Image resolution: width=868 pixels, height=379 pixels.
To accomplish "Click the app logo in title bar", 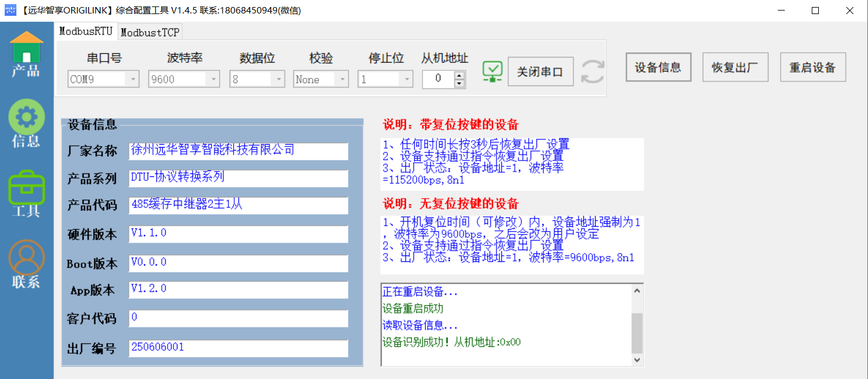I will pyautogui.click(x=10, y=10).
